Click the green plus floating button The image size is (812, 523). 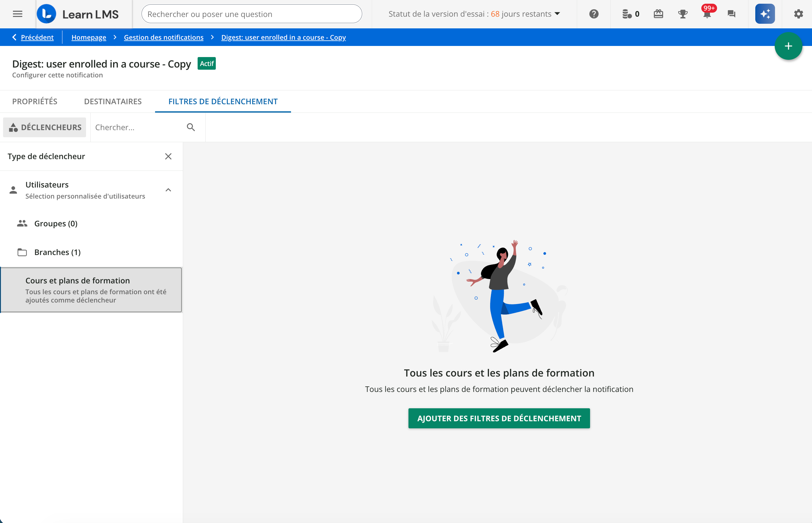click(788, 46)
